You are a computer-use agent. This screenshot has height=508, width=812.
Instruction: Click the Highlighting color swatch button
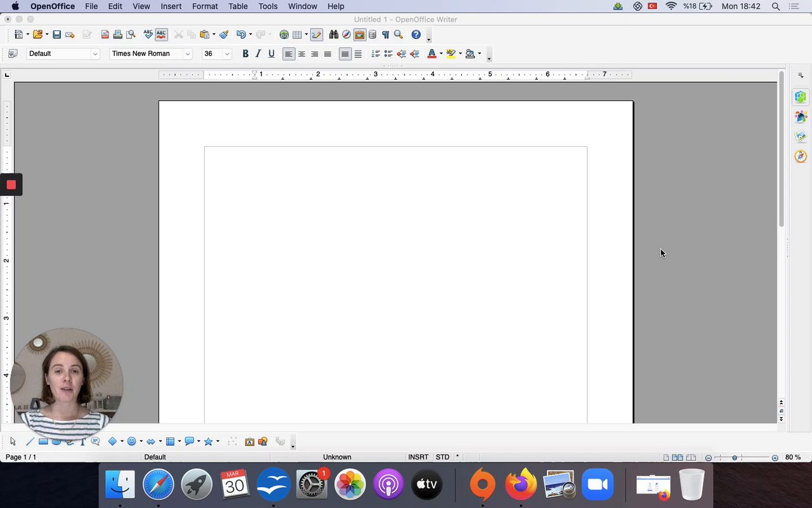coord(451,54)
